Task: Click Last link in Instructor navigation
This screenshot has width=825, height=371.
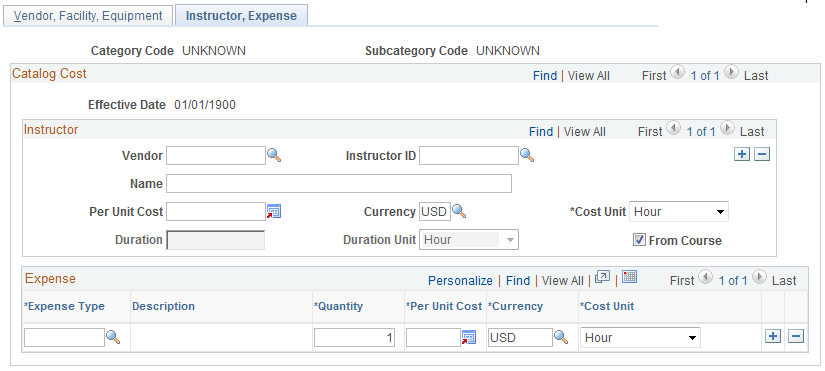Action: pos(752,132)
